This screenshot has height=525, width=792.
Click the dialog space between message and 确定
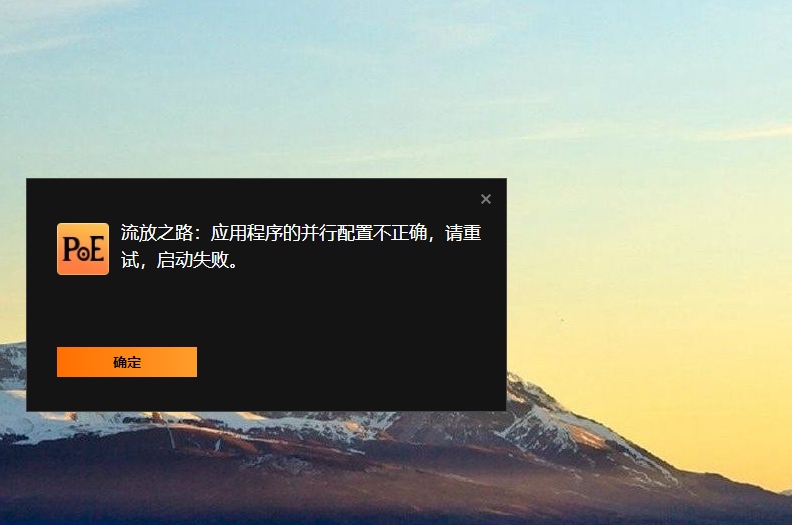202,308
